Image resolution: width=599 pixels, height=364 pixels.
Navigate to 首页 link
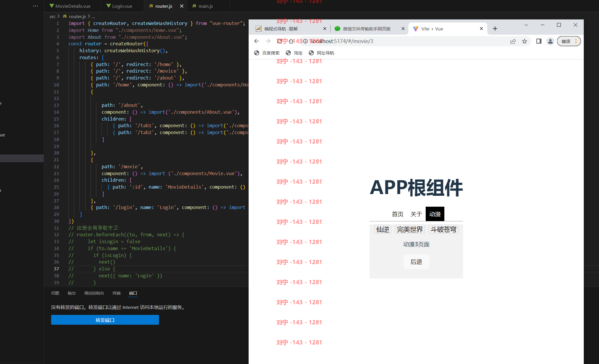tap(398, 214)
